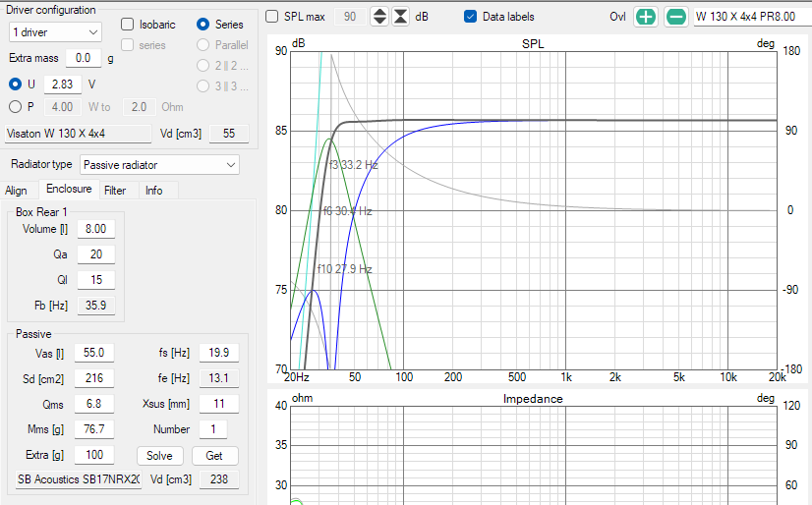Switch to the Filter tab
Screen dimensions: 812x505
click(x=115, y=191)
